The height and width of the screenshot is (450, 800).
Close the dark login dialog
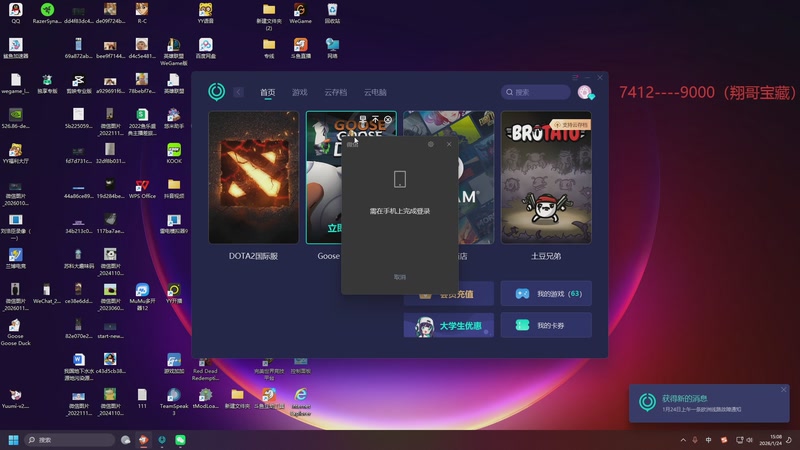click(449, 144)
